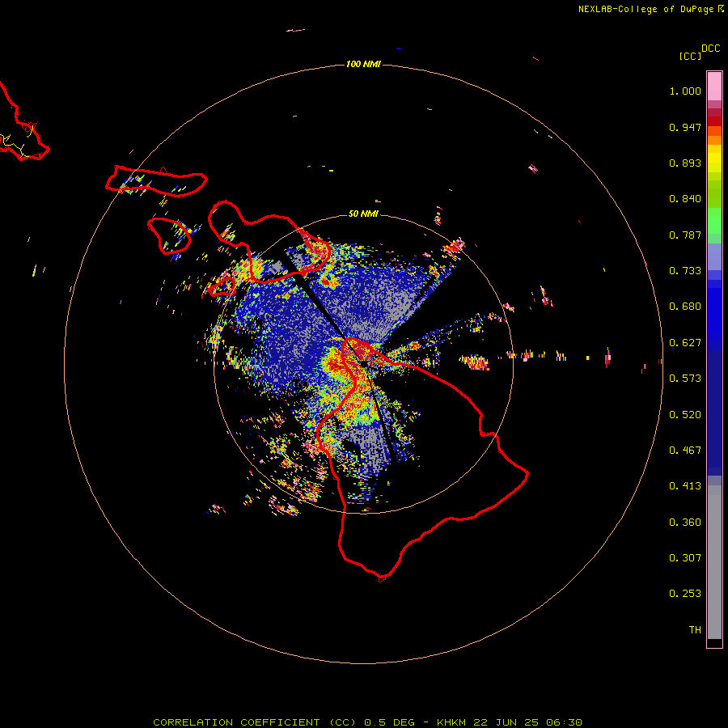This screenshot has width=728, height=728.
Task: Select the 0.733 legend value
Action: (685, 271)
